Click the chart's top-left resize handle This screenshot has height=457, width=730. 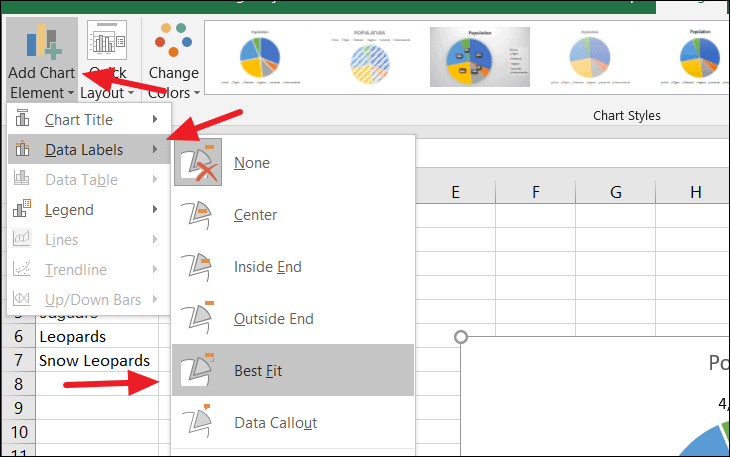tap(460, 336)
